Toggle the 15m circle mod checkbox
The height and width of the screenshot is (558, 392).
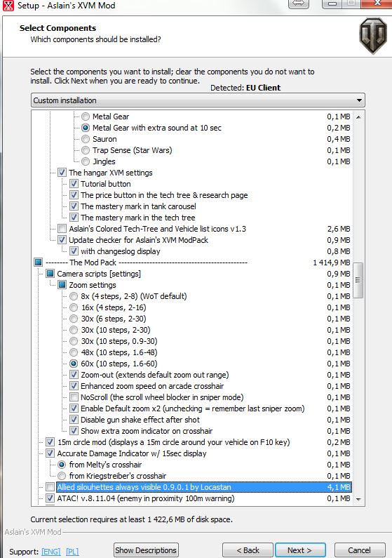click(x=50, y=442)
